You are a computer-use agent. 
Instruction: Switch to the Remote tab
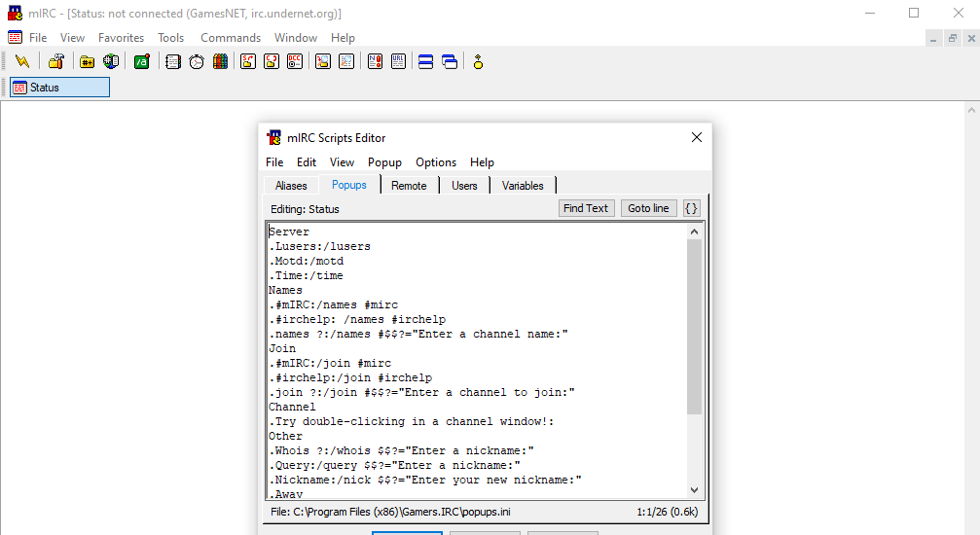(x=409, y=186)
